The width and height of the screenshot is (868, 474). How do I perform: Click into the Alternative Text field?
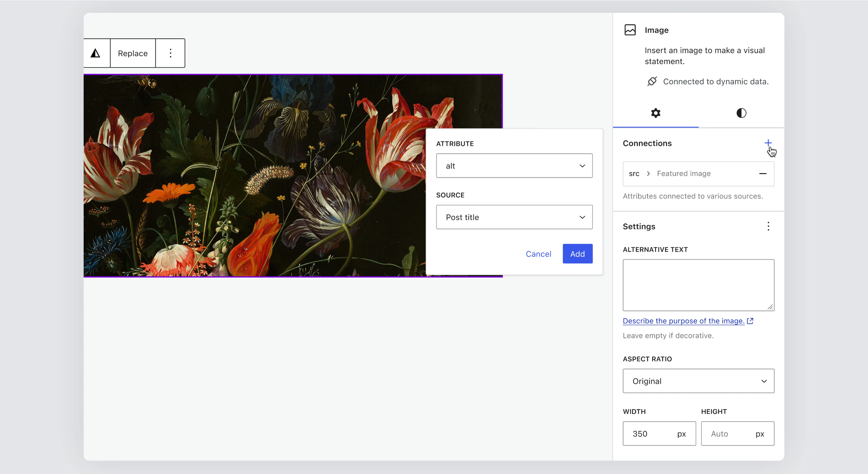click(698, 285)
